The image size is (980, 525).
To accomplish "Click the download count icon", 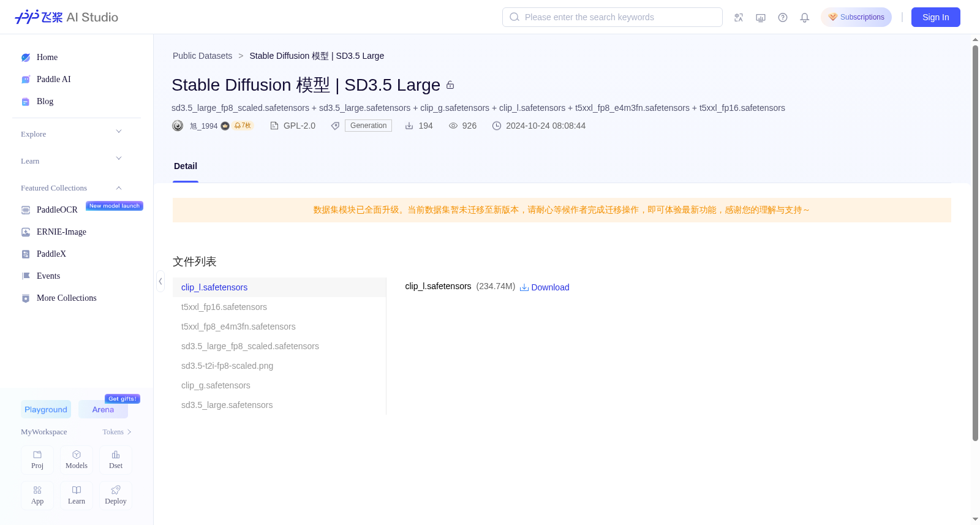I will pos(409,126).
